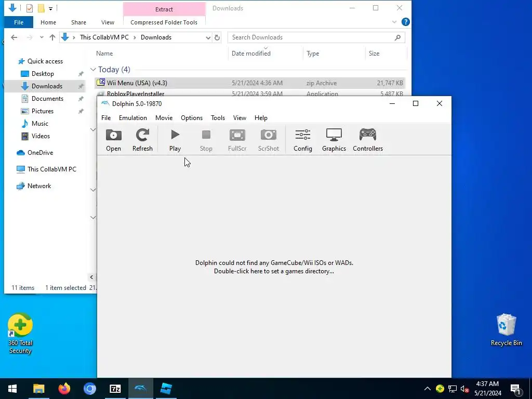The height and width of the screenshot is (399, 532).
Task: Go back in File Explorer
Action: click(x=14, y=37)
